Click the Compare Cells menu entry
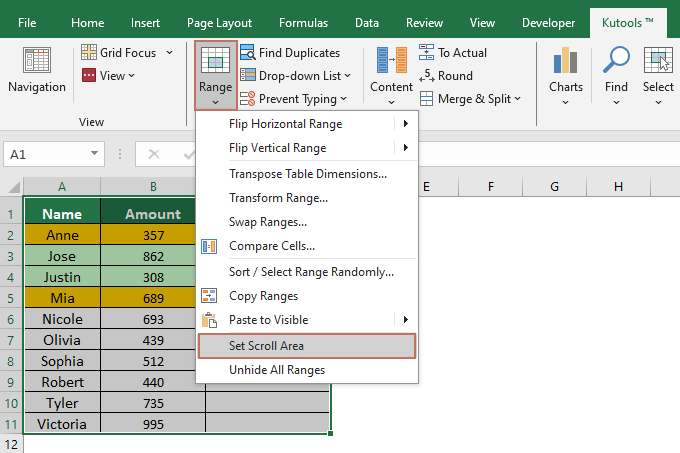The image size is (680, 453). pyautogui.click(x=271, y=246)
